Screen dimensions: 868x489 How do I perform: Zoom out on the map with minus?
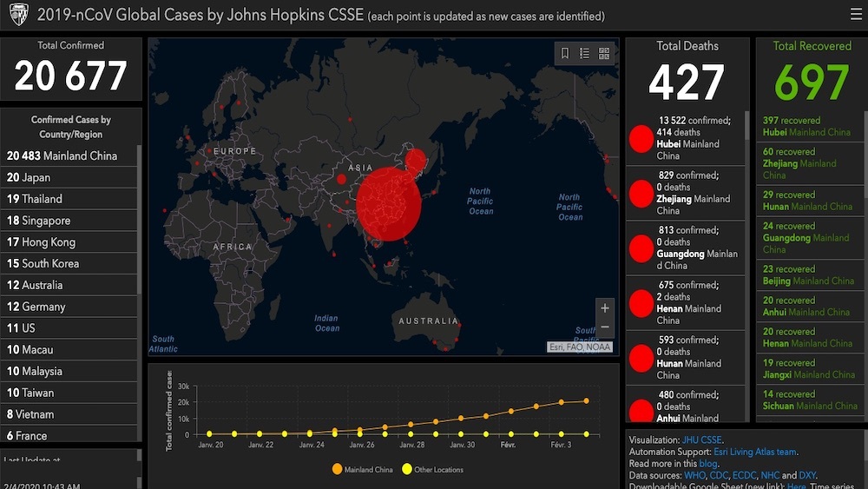point(604,327)
